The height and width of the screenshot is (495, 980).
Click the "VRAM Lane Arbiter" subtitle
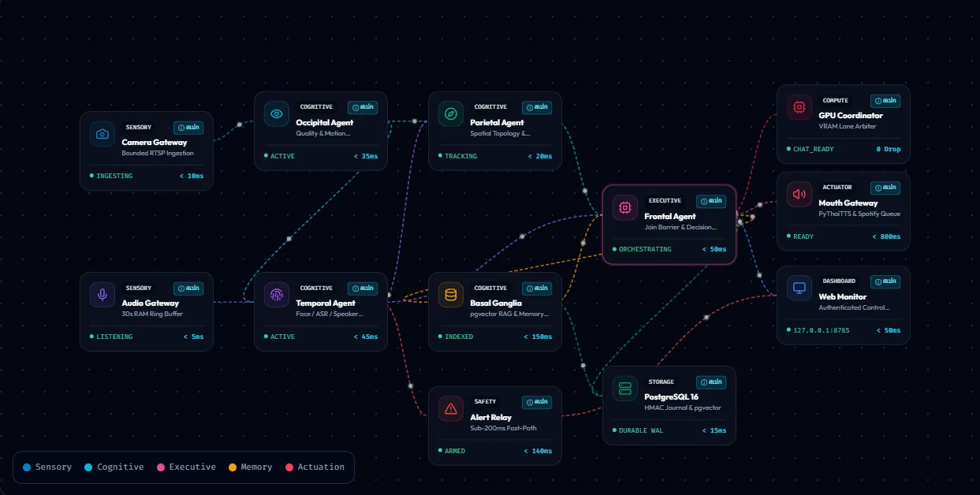click(x=848, y=126)
